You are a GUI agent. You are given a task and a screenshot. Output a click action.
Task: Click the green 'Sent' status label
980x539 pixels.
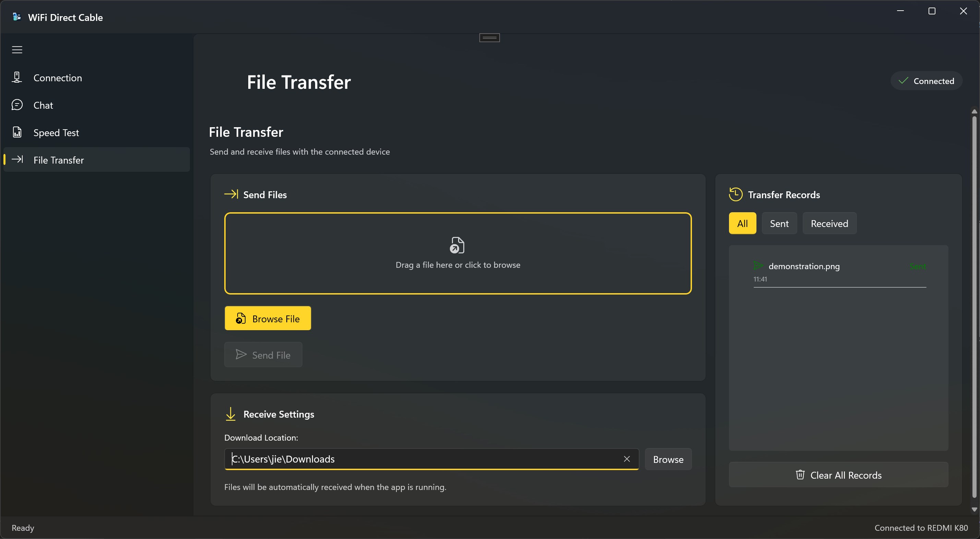(x=918, y=266)
